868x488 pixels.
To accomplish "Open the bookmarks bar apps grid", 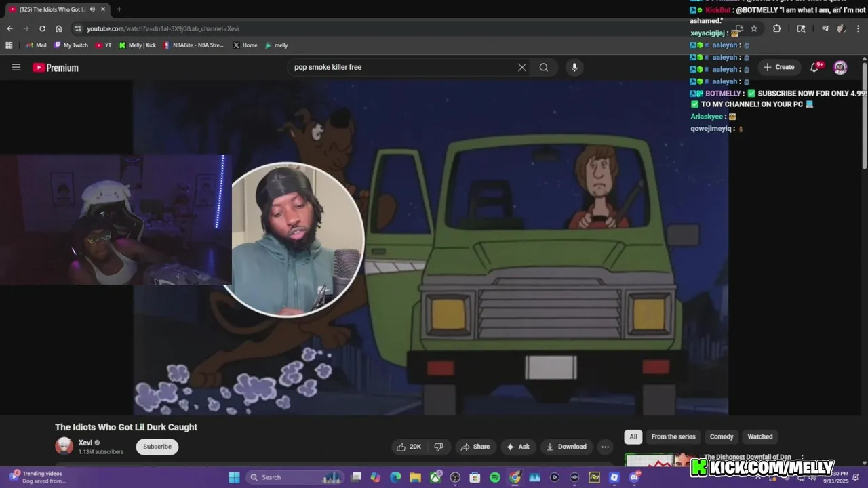I will (9, 45).
